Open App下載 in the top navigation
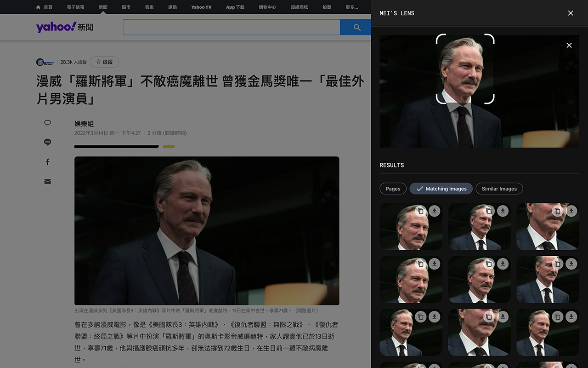 coord(235,7)
